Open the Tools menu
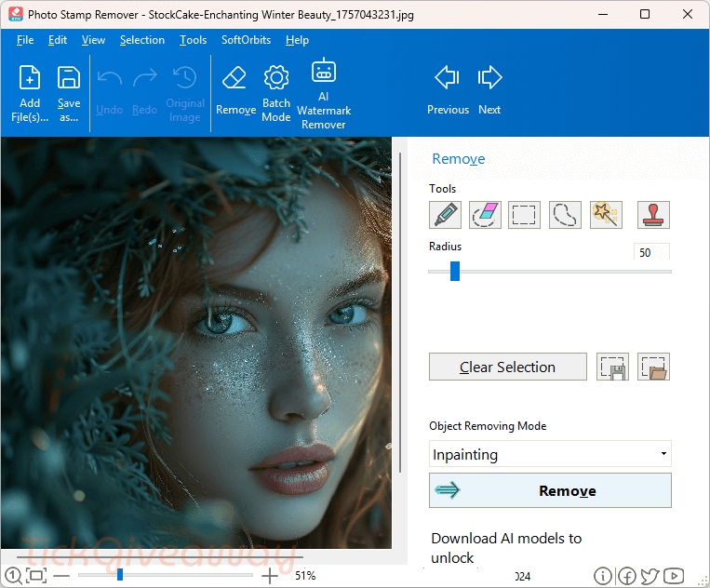The height and width of the screenshot is (588, 710). (x=193, y=40)
